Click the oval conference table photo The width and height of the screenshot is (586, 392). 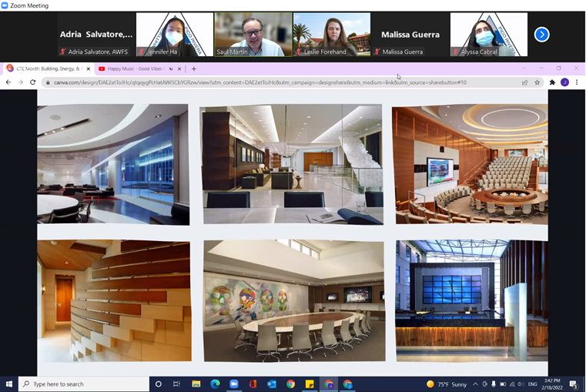(x=293, y=300)
